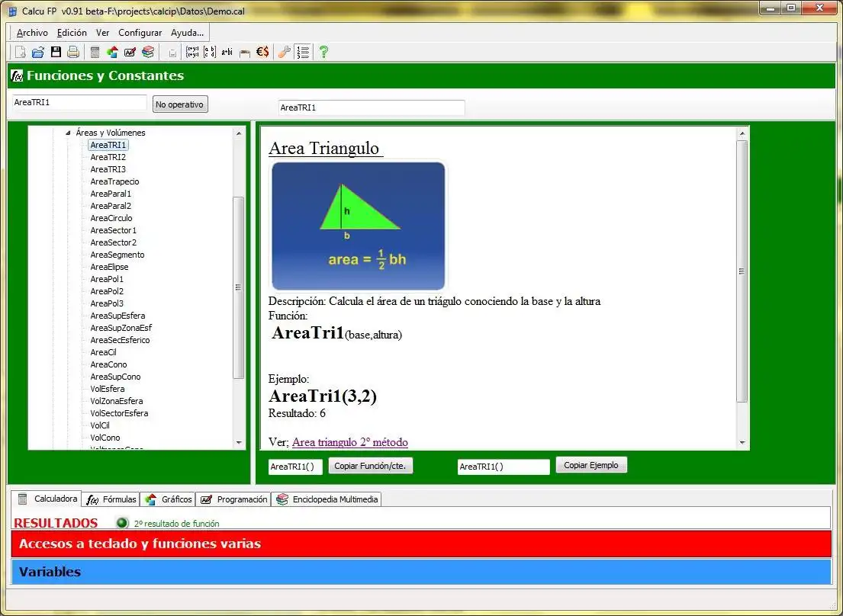Switch to the Gráficos tab

coord(168,499)
